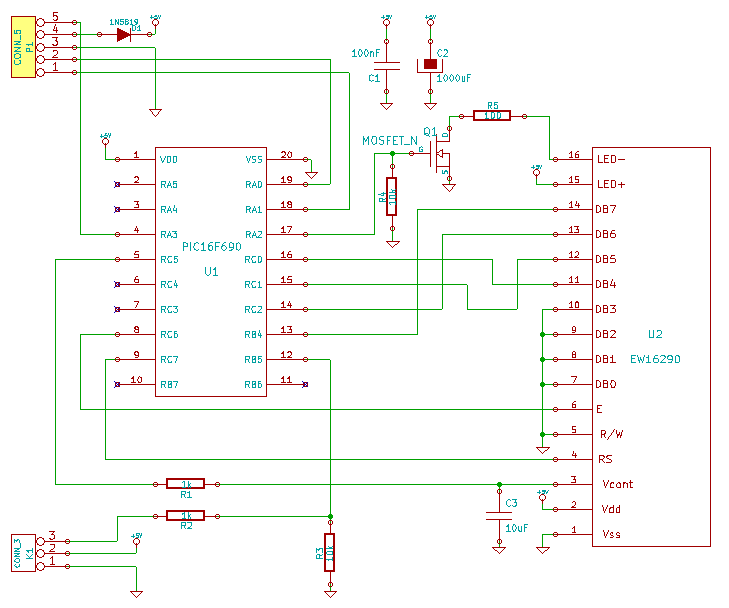Image resolution: width=729 pixels, height=608 pixels.
Task: Click ground symbol below R3 resistor
Action: click(x=330, y=594)
